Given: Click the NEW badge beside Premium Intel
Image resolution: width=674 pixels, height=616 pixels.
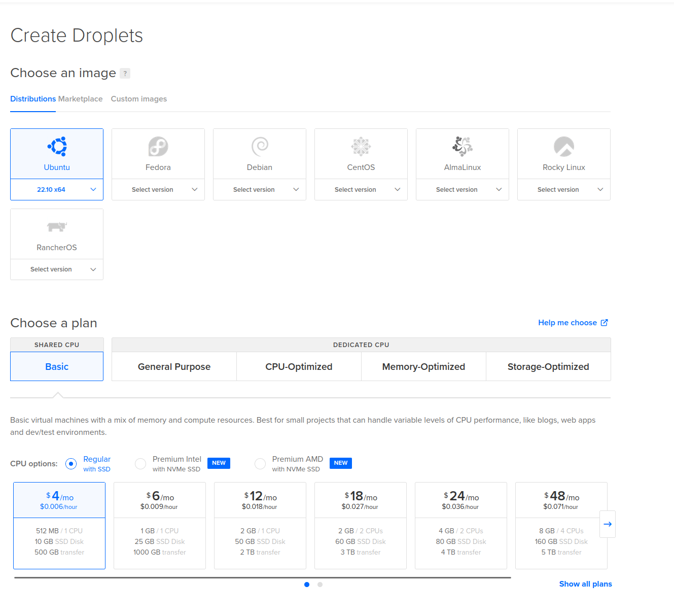Looking at the screenshot, I should [219, 463].
